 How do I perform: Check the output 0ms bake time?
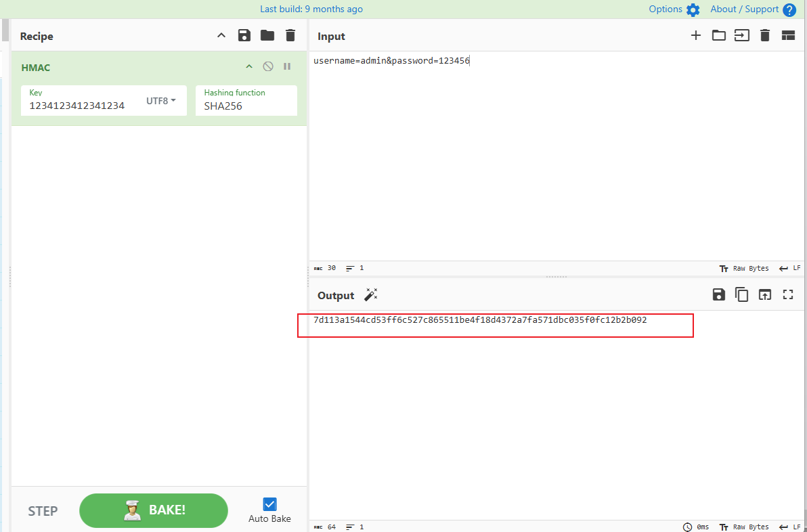pos(697,527)
